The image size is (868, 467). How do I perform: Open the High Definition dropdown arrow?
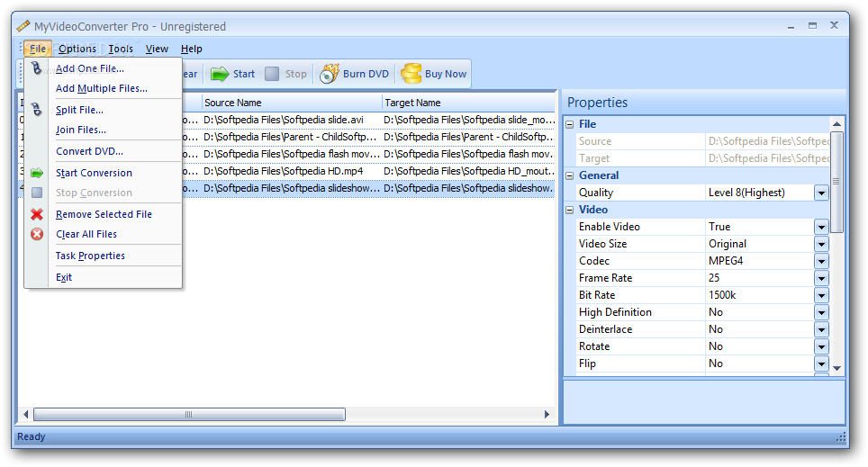[821, 313]
